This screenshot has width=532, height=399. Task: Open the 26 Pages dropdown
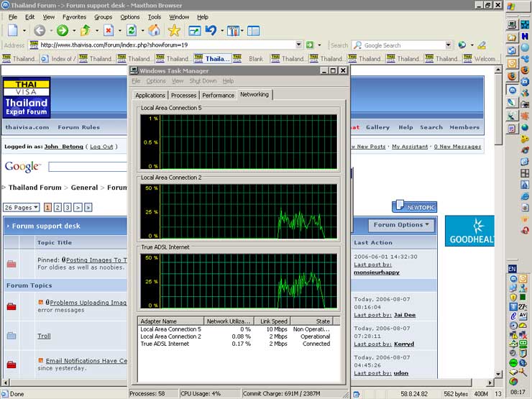pyautogui.click(x=22, y=207)
